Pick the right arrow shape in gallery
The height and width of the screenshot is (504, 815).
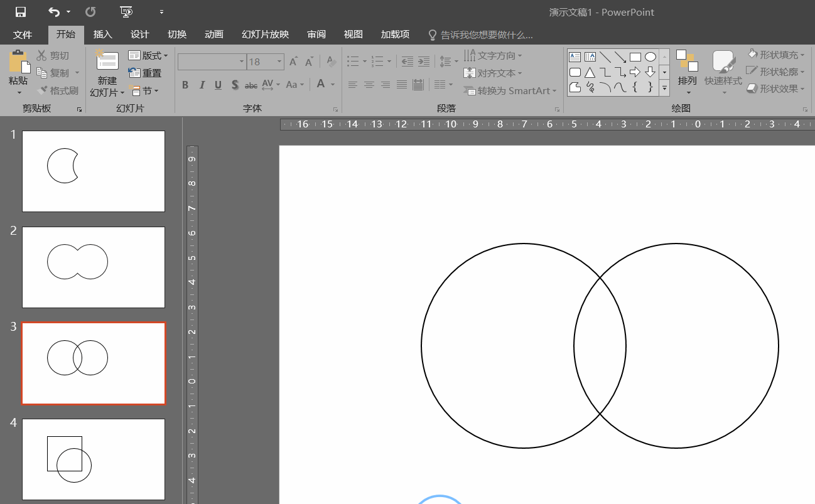(x=635, y=72)
